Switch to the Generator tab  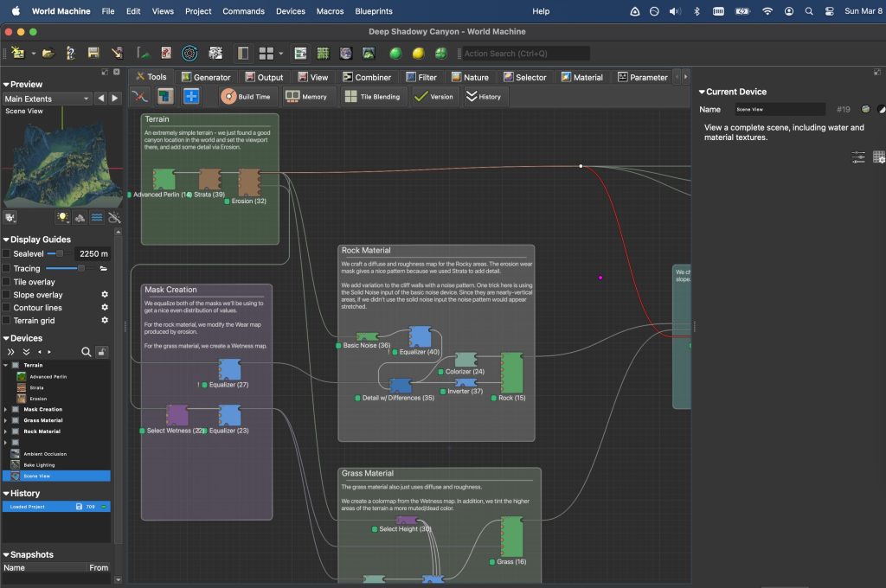[205, 77]
